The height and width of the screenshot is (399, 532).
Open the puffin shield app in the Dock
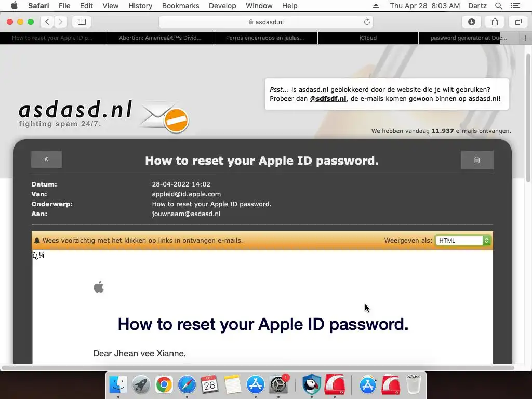312,384
